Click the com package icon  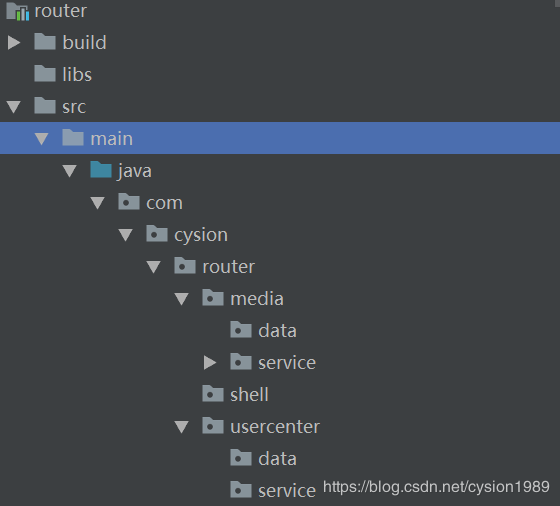pyautogui.click(x=129, y=201)
